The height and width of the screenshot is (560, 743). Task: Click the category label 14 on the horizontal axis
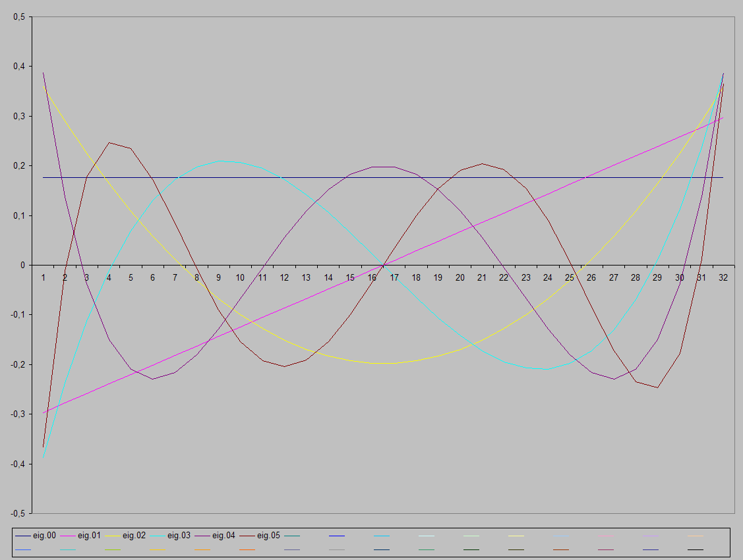pyautogui.click(x=328, y=278)
